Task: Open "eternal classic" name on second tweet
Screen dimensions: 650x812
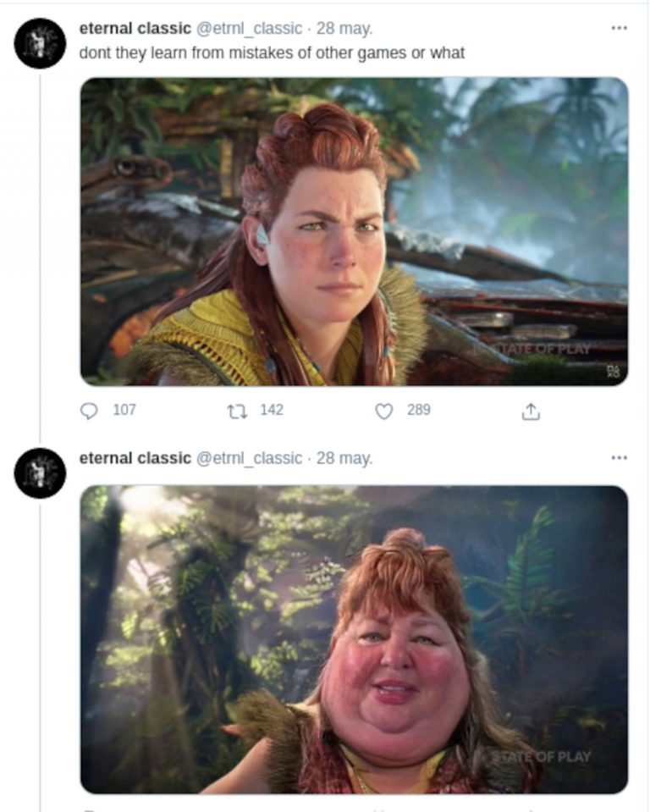Action: tap(135, 458)
